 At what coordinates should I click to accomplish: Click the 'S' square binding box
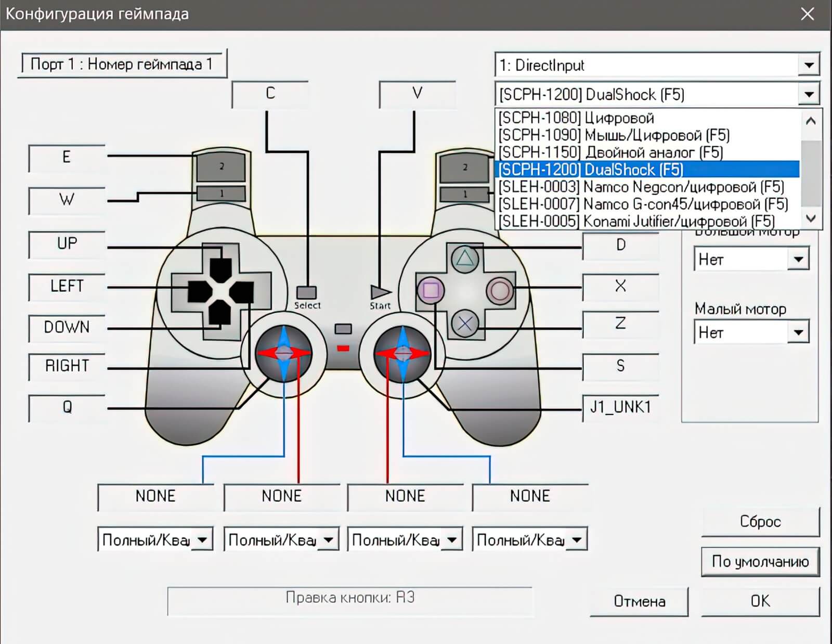(621, 367)
